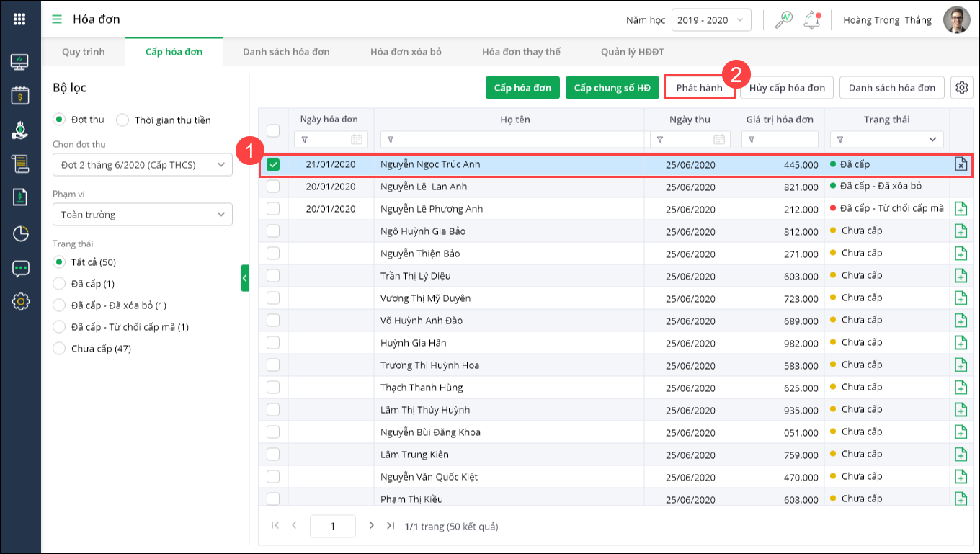Click cancel invoice icon for Nguyễn Ngọc Trúc Anh

(960, 165)
